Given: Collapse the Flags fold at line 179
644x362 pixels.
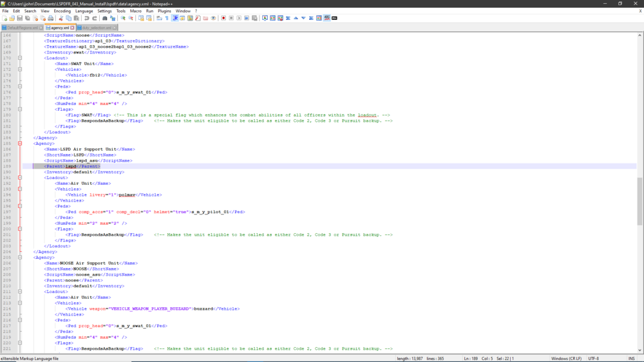Looking at the screenshot, I should [20, 110].
